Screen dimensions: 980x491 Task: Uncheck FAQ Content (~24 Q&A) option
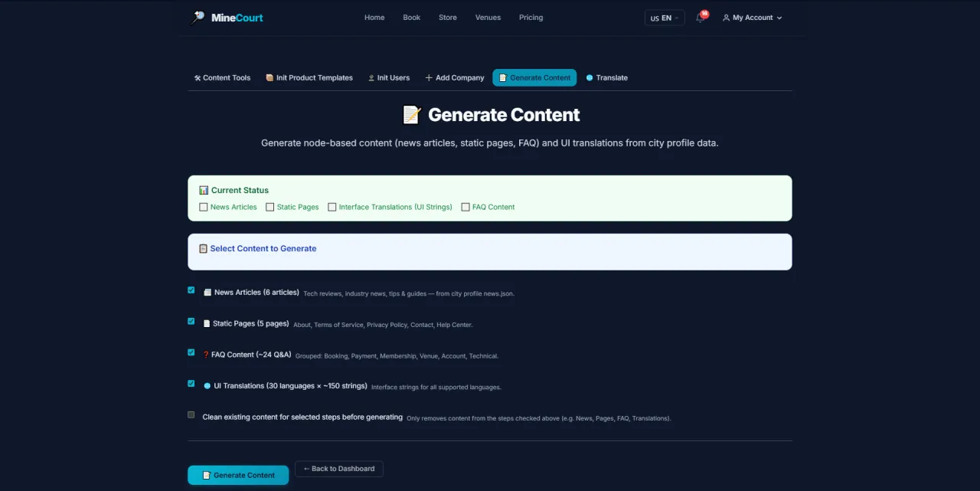[x=191, y=352]
